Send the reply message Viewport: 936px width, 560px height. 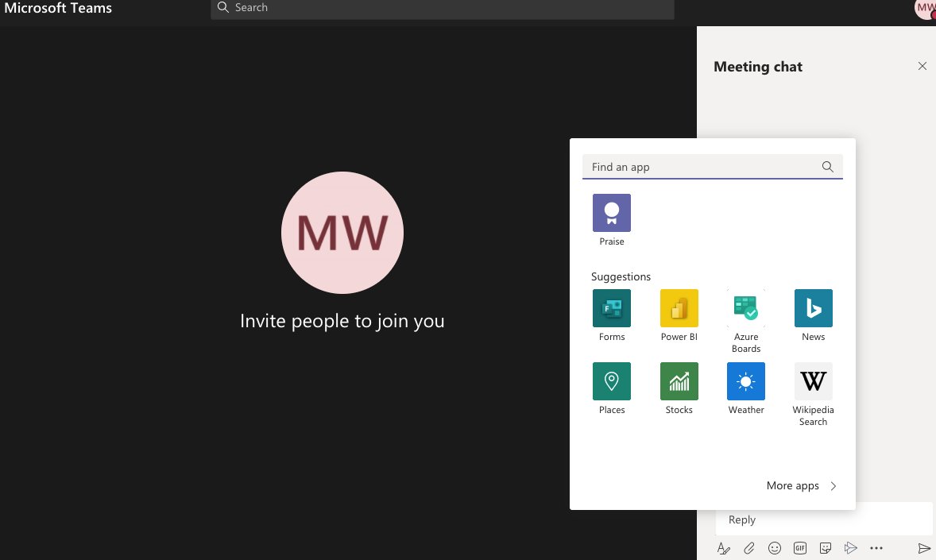[x=924, y=548]
